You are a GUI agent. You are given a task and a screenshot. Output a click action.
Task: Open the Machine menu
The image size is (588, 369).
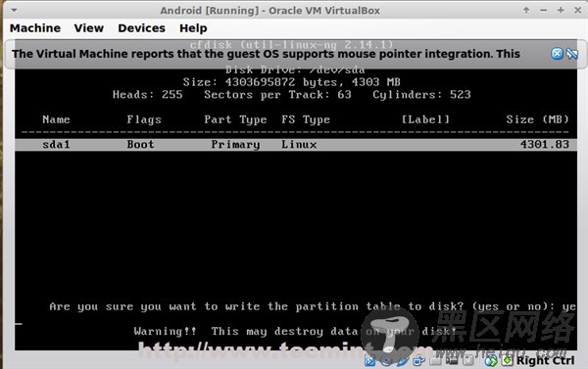click(x=35, y=28)
